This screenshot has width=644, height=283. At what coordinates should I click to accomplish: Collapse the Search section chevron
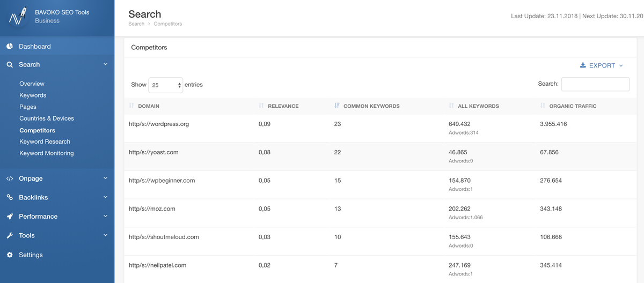click(105, 64)
